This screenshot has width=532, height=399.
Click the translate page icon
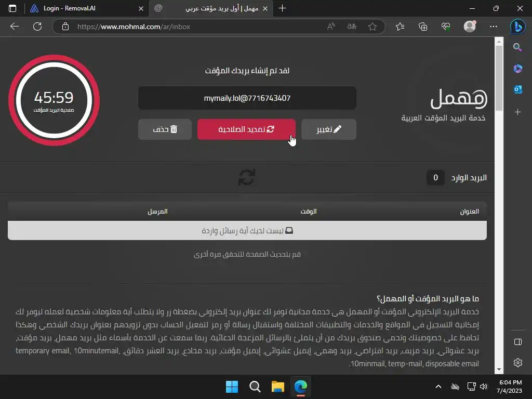click(x=352, y=27)
